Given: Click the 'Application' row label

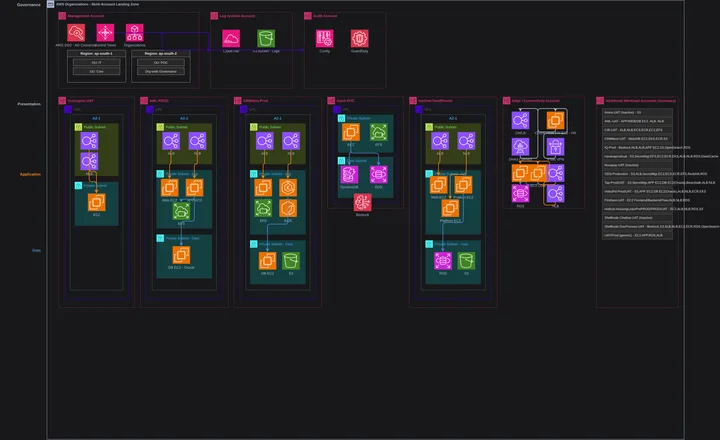Looking at the screenshot, I should coord(30,174).
